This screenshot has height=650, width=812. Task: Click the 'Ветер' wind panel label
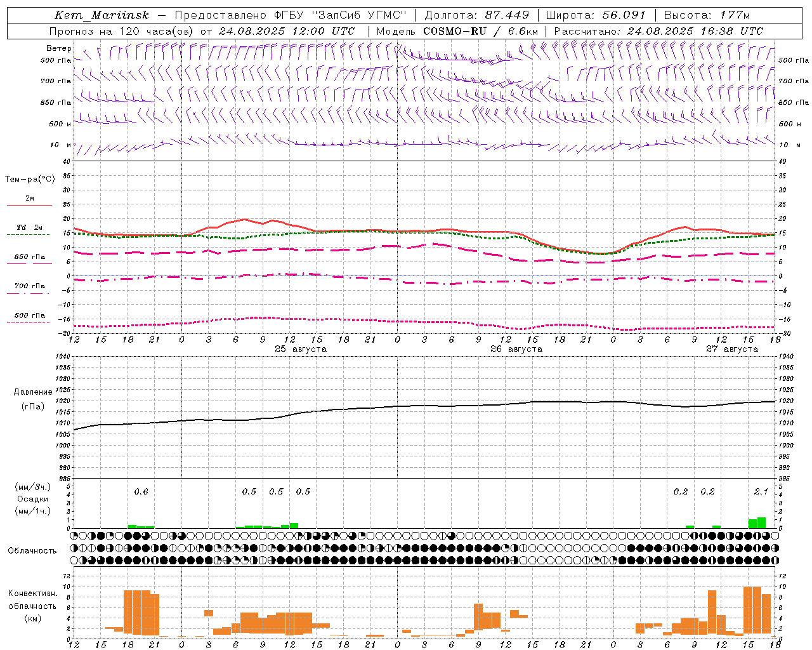point(59,48)
